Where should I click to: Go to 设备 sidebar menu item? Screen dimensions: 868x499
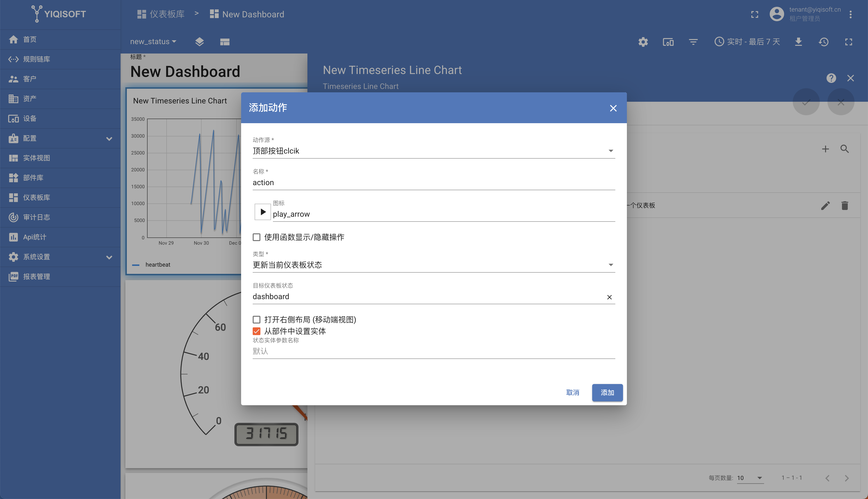[x=29, y=118]
